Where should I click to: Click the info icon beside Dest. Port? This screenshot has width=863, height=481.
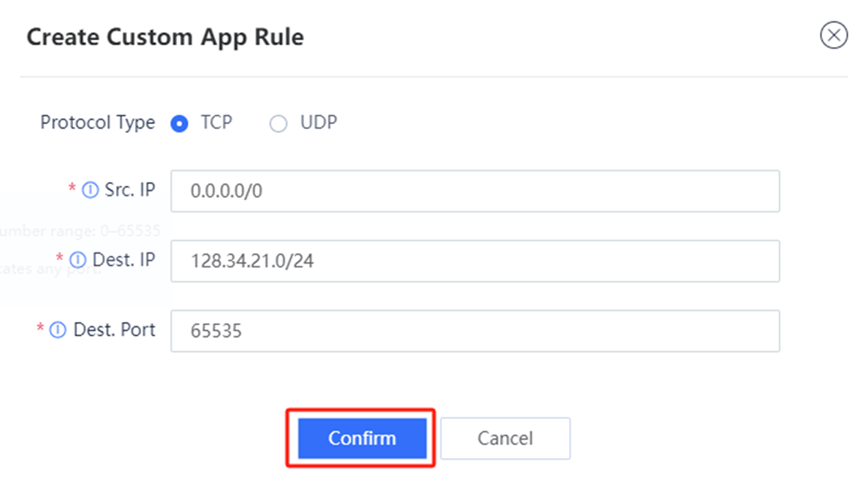(57, 329)
